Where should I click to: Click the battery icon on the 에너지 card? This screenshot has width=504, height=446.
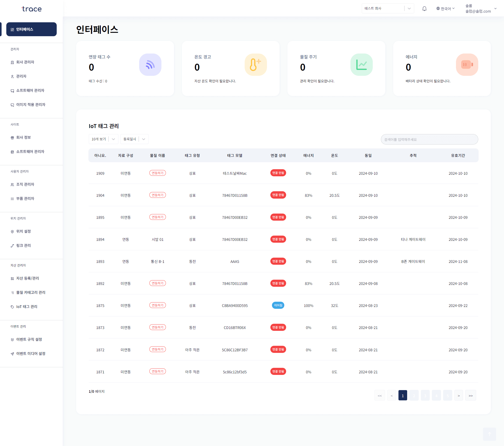(467, 65)
